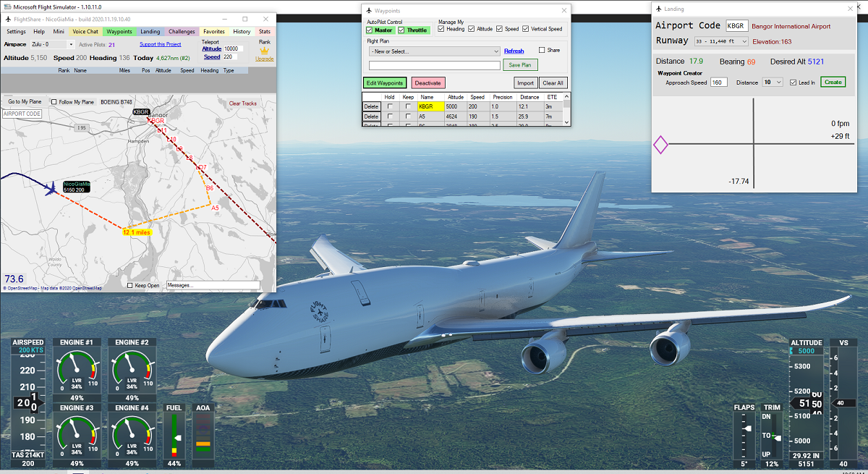Click the Save Plan button

click(521, 65)
